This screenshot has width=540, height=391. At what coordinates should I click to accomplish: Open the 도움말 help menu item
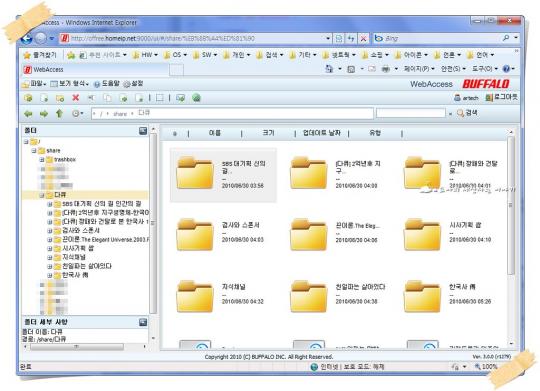[107, 84]
